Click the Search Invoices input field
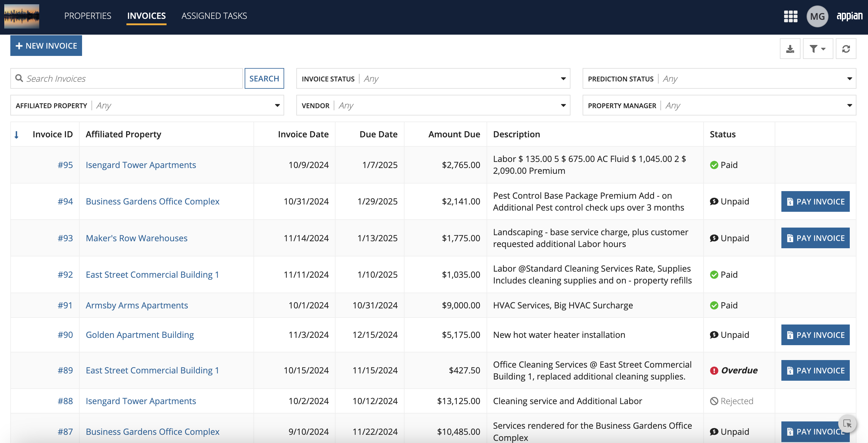868x443 pixels. (131, 78)
